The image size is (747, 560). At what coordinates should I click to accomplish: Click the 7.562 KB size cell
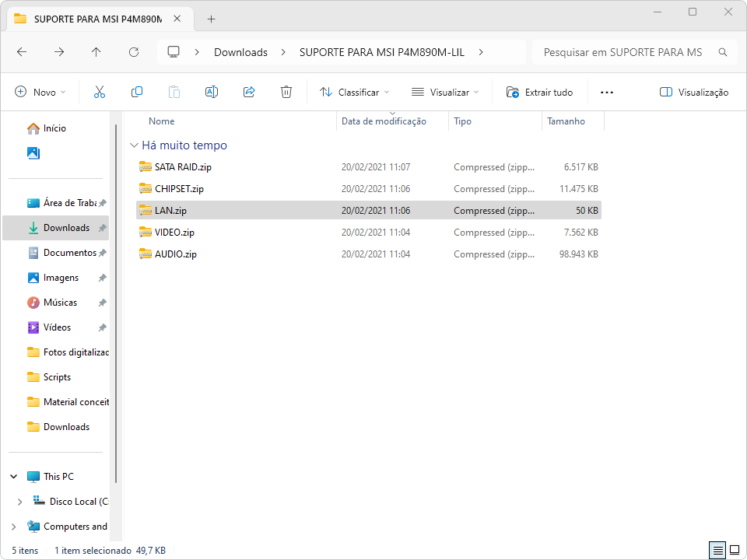(580, 233)
